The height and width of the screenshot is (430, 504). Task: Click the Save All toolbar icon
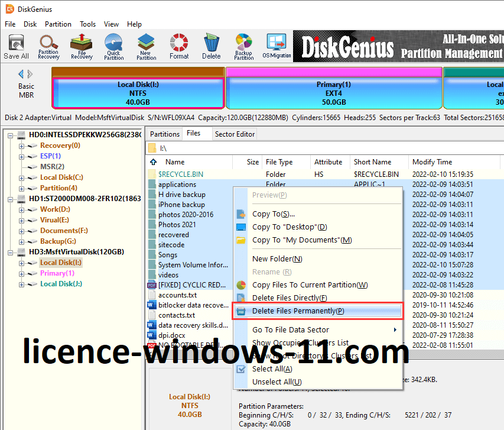click(16, 47)
